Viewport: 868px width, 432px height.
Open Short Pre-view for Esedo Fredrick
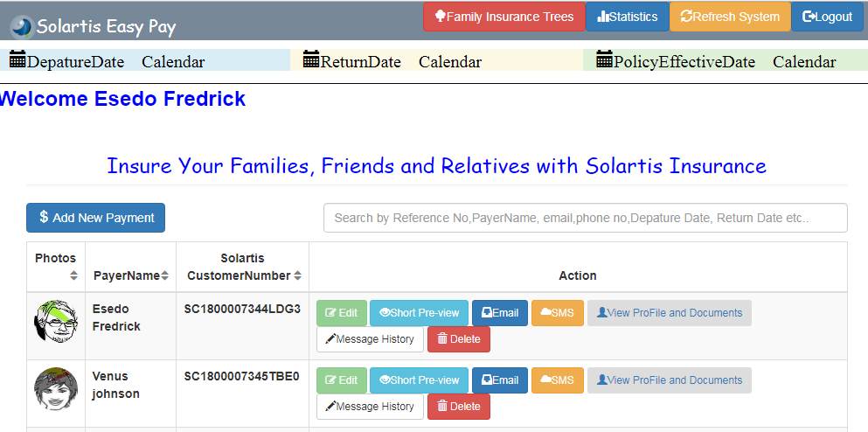click(419, 313)
